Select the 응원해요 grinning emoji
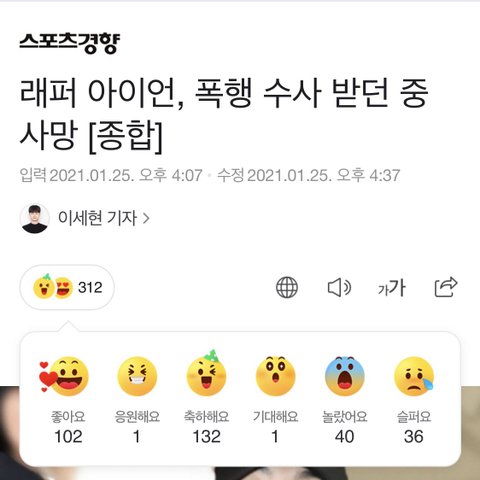Viewport: 480px width, 480px height. (x=137, y=376)
